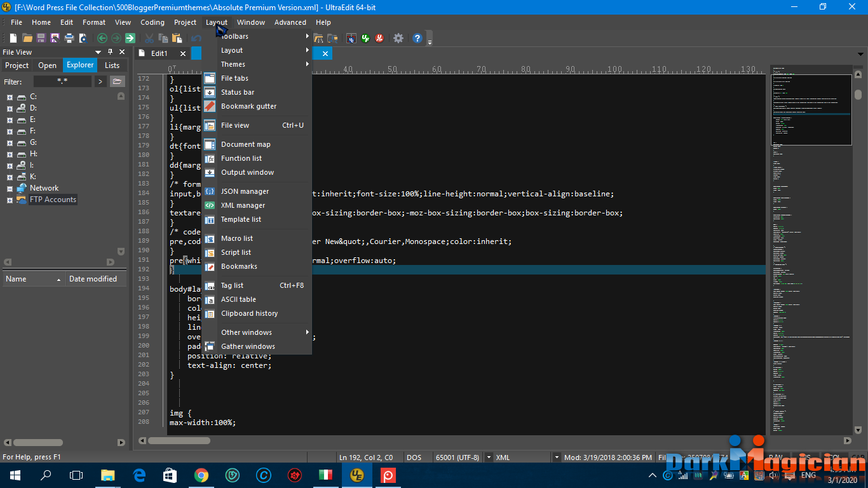Show the Macro list
The width and height of the screenshot is (868, 488).
[257, 238]
